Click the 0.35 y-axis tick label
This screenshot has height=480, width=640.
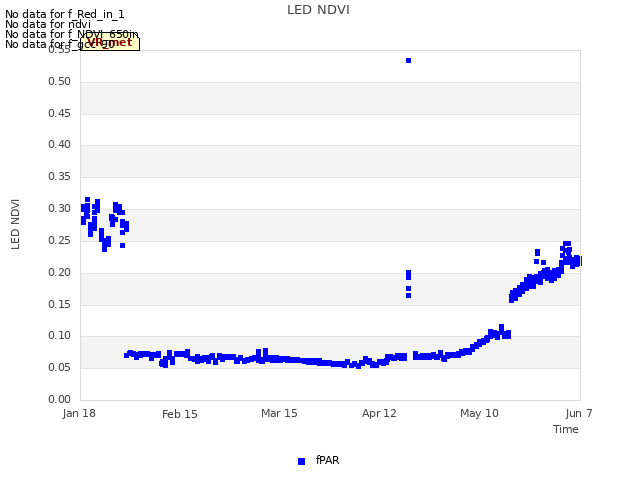click(x=60, y=176)
